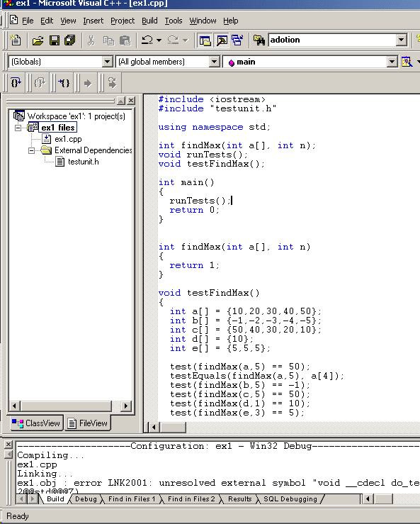The height and width of the screenshot is (524, 420).
Task: Open the Help menu
Action: coord(231,21)
